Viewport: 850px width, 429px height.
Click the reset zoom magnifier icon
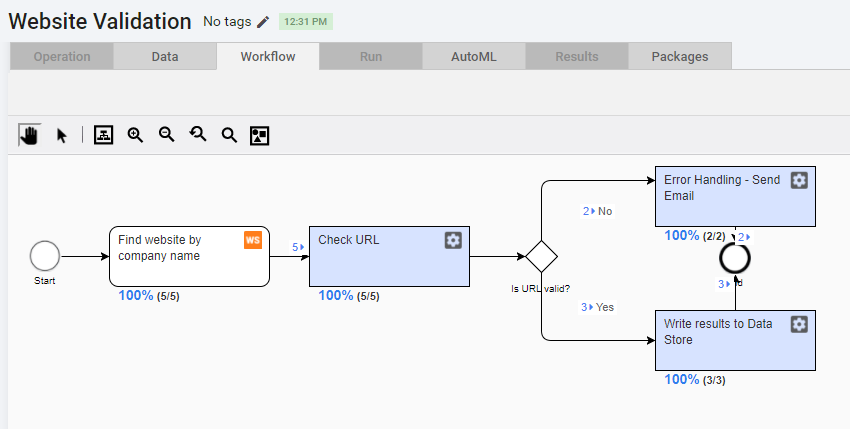pyautogui.click(x=198, y=134)
